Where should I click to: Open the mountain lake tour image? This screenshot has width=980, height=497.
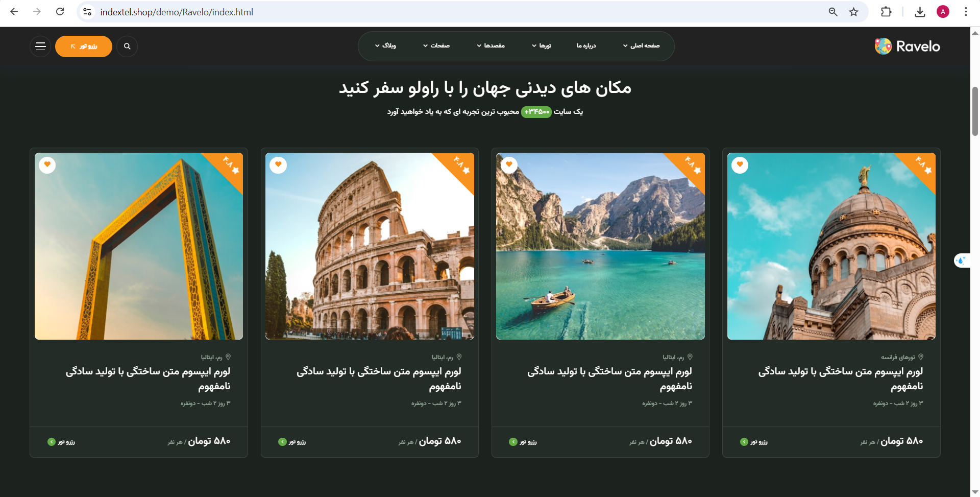tap(600, 246)
